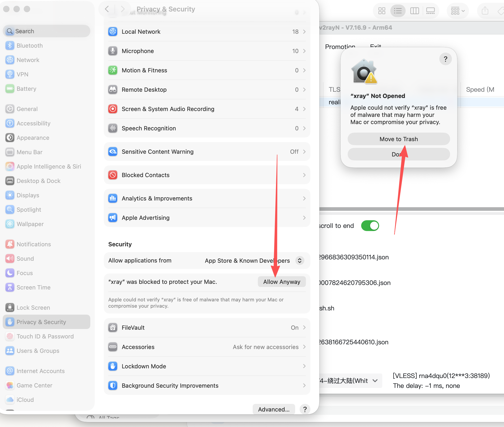Screen dimensions: 504x427
Task: Click the Motion & Fitness runner icon
Action: point(113,70)
